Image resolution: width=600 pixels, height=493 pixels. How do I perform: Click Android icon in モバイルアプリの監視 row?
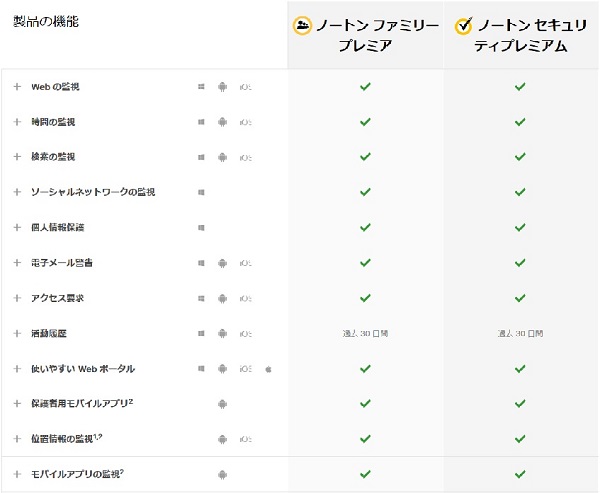click(222, 475)
